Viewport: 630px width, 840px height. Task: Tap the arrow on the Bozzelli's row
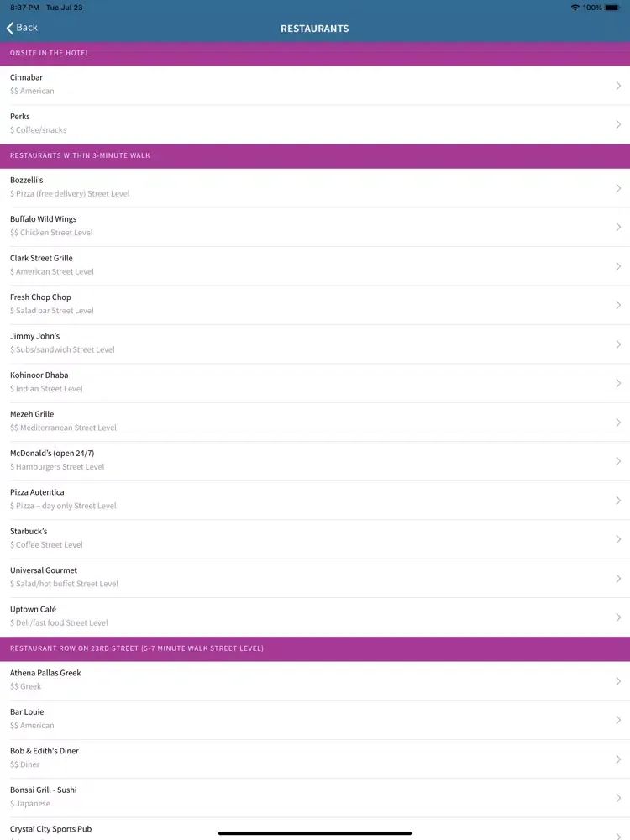pyautogui.click(x=618, y=188)
